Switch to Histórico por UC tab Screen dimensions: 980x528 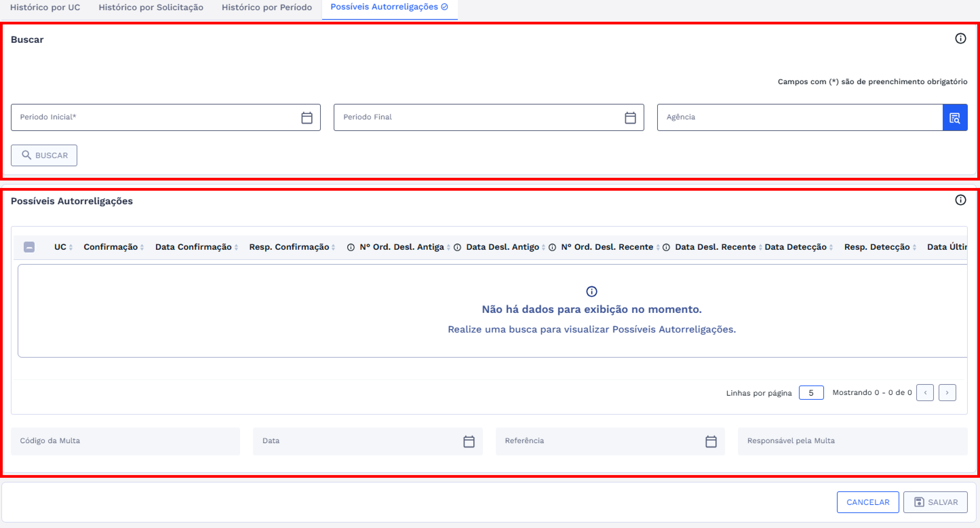pyautogui.click(x=45, y=7)
